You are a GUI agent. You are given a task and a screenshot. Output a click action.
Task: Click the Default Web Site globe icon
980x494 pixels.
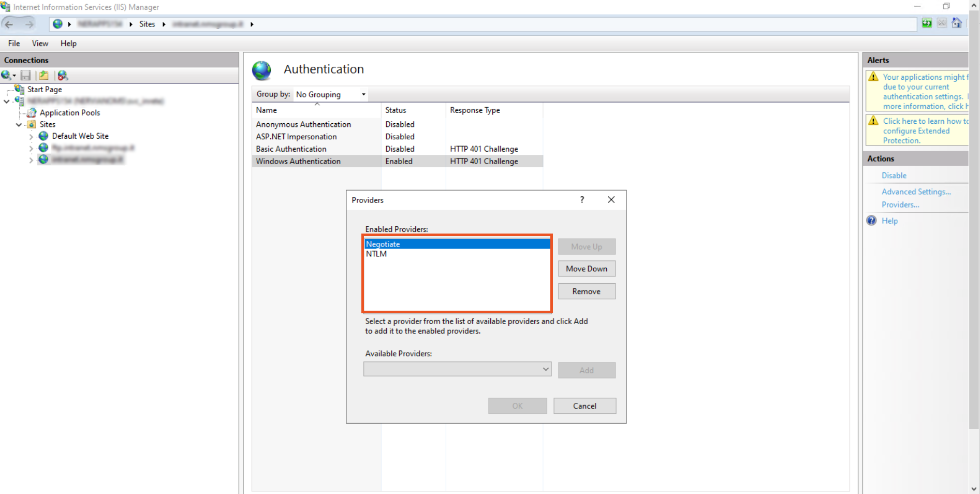(43, 136)
